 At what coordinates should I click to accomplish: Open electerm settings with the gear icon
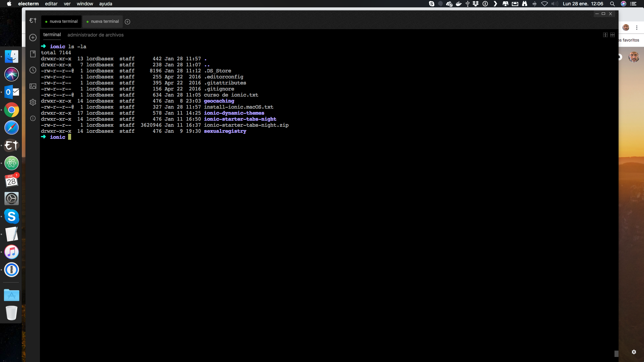(33, 102)
